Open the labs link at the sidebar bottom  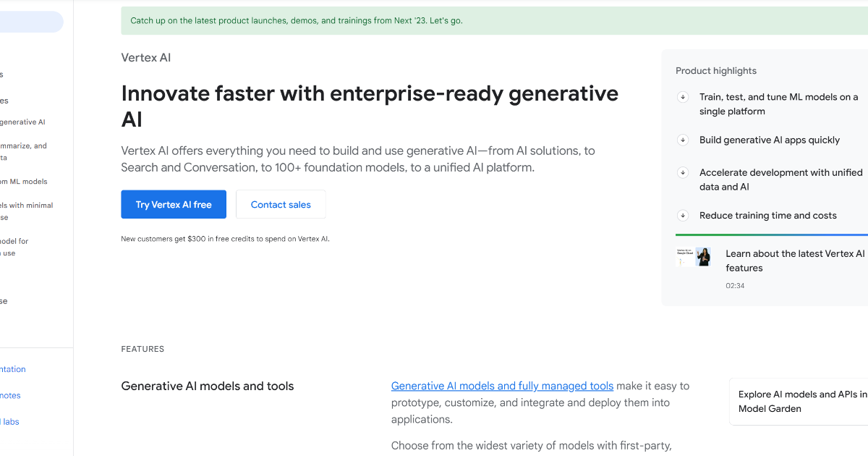click(x=9, y=421)
